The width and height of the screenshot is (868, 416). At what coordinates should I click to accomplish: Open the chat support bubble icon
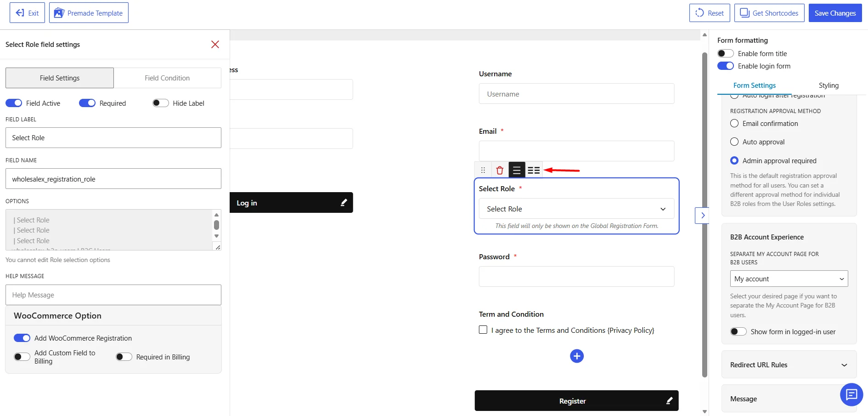pyautogui.click(x=851, y=394)
